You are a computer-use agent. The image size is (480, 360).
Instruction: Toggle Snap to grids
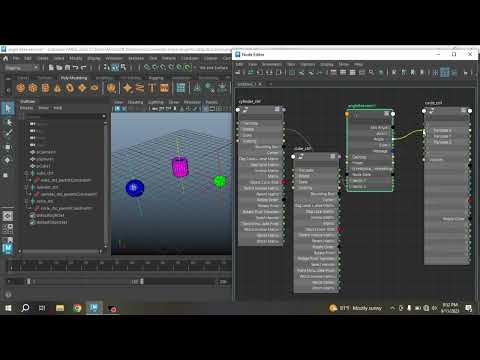(x=147, y=68)
